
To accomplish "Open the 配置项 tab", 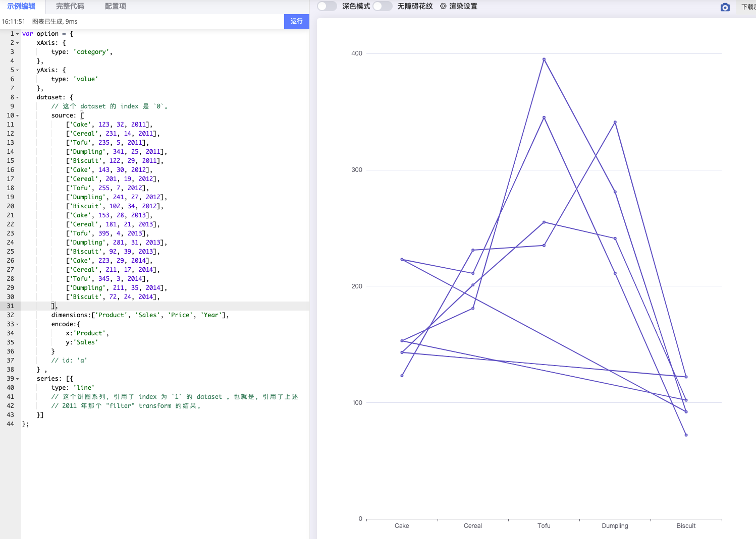I will point(115,6).
